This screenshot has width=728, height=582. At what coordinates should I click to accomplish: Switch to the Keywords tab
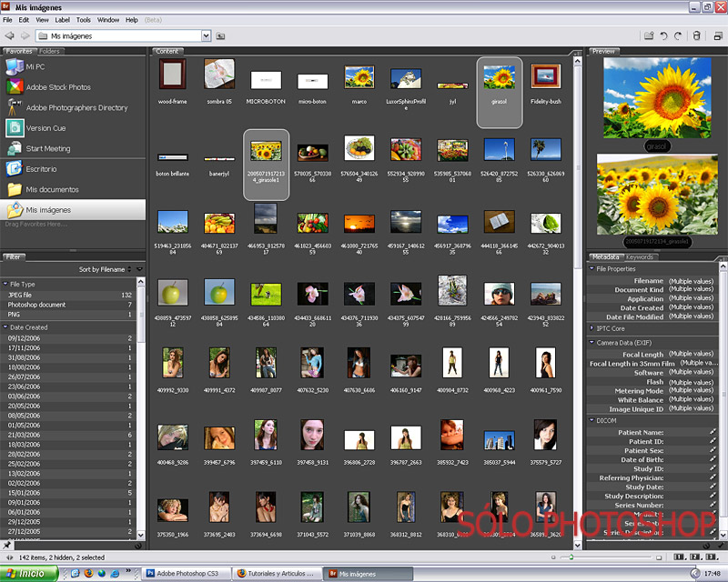(x=640, y=257)
